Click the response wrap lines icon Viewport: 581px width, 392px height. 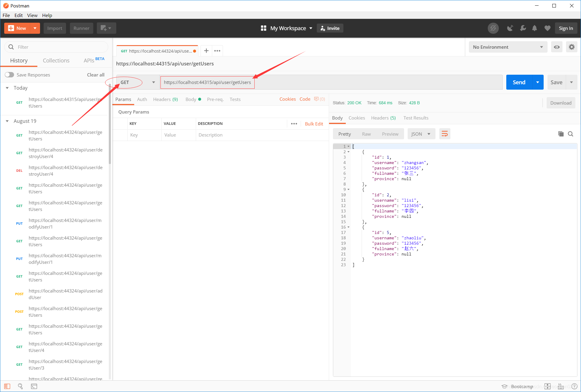[x=444, y=134]
